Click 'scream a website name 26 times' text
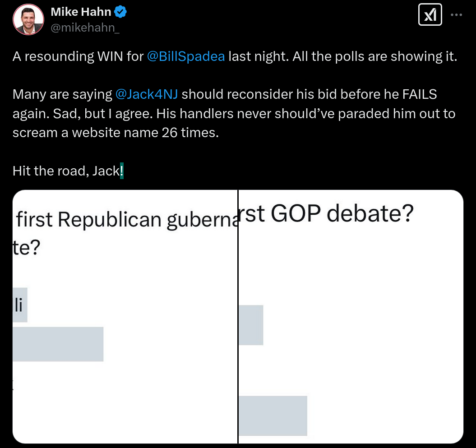Image resolution: width=476 pixels, height=448 pixels. 116,133
